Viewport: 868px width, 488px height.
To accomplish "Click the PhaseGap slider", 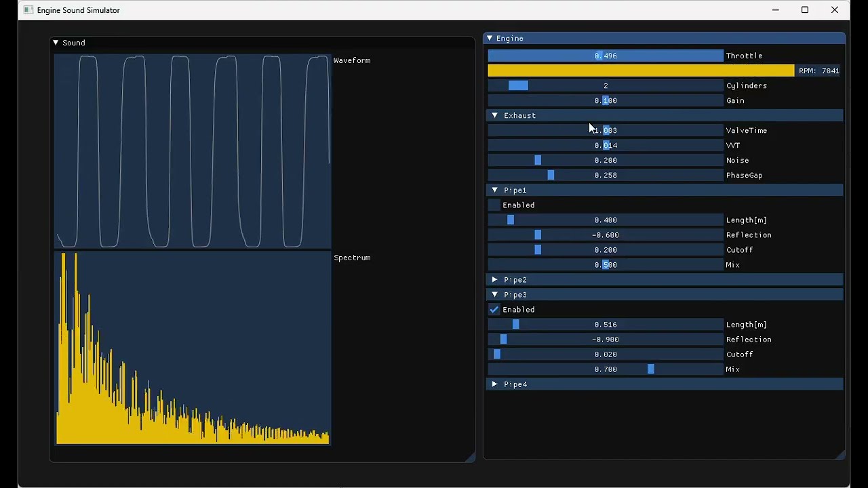I will click(x=606, y=175).
